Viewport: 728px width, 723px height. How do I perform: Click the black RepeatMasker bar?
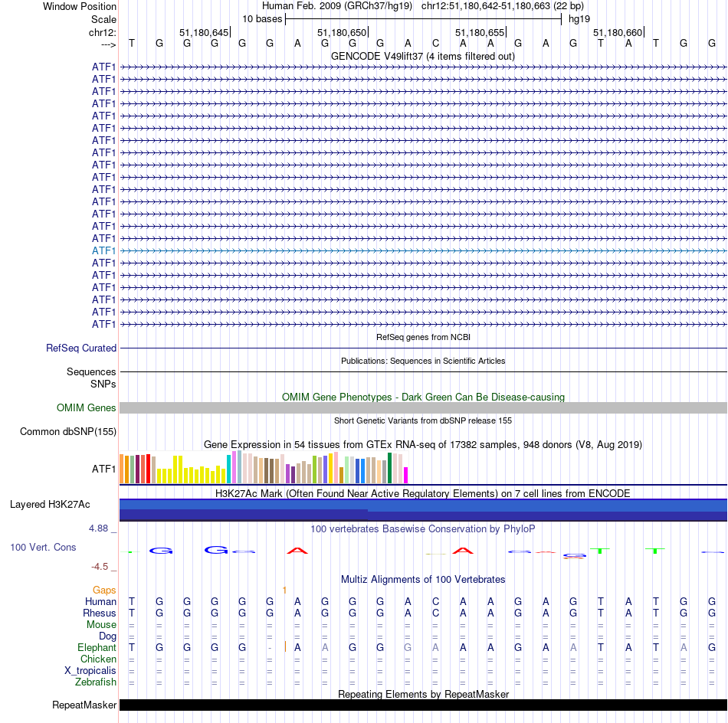point(424,705)
